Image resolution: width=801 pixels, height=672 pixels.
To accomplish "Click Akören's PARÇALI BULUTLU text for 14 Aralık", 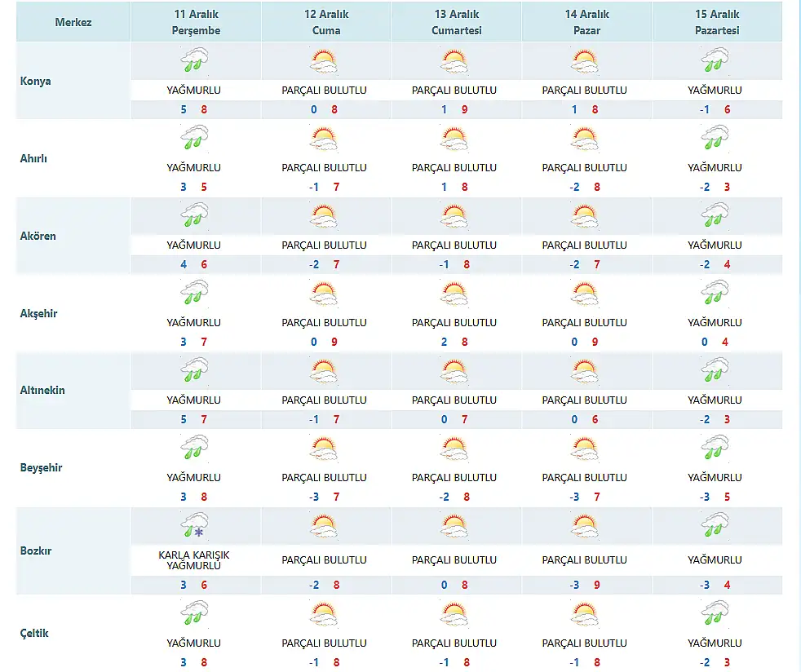I will (585, 245).
